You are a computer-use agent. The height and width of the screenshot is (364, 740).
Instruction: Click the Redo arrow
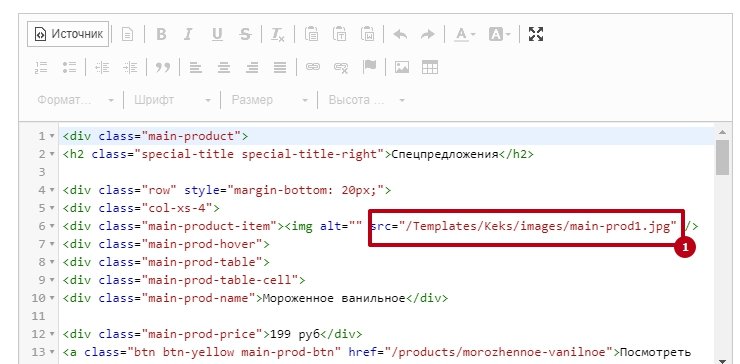tap(428, 34)
